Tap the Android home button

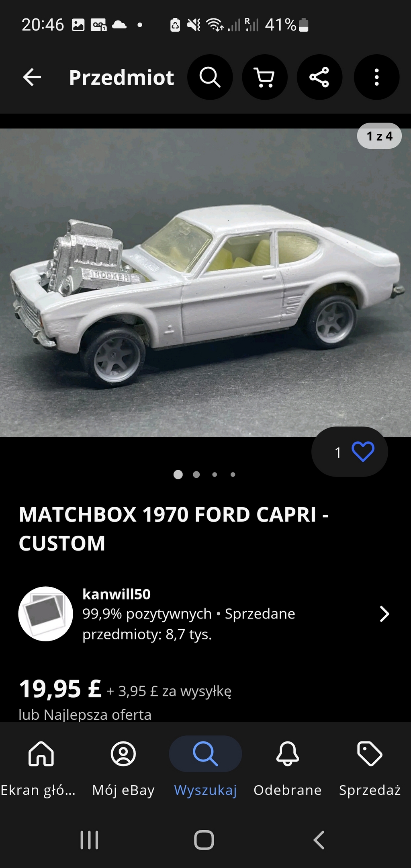click(x=204, y=840)
